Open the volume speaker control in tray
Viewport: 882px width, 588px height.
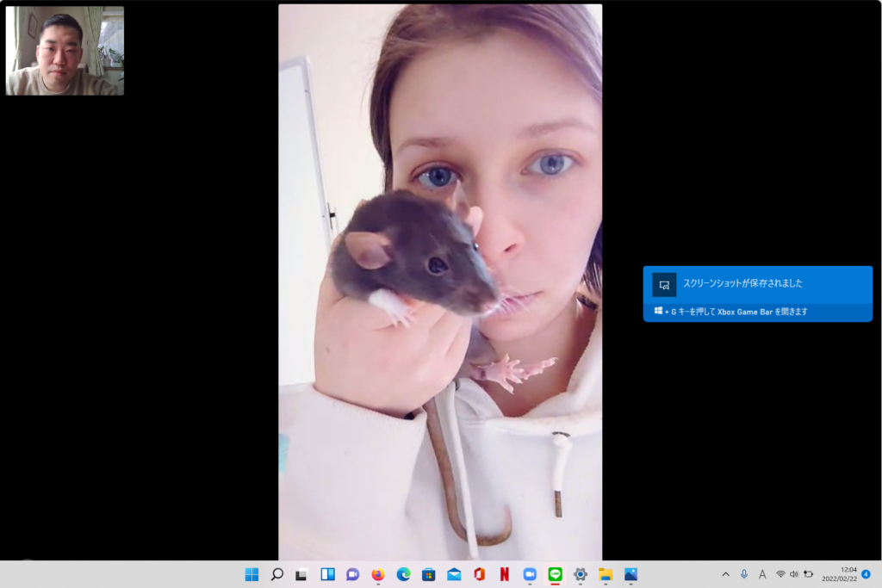(793, 574)
